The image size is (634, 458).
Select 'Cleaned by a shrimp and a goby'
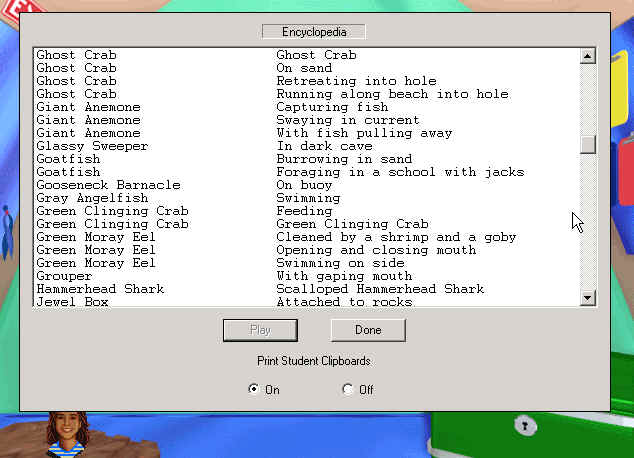[x=306, y=237]
